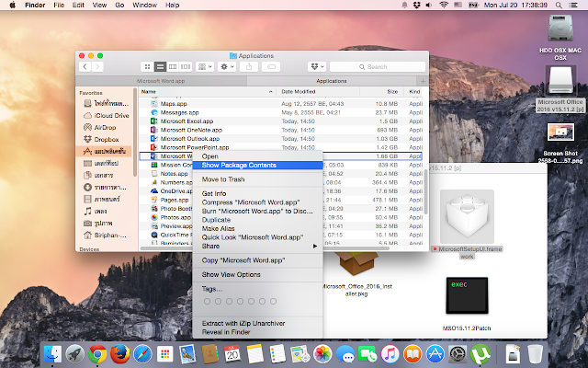588x368 pixels.
Task: Switch Finder to icon view
Action: click(x=147, y=67)
